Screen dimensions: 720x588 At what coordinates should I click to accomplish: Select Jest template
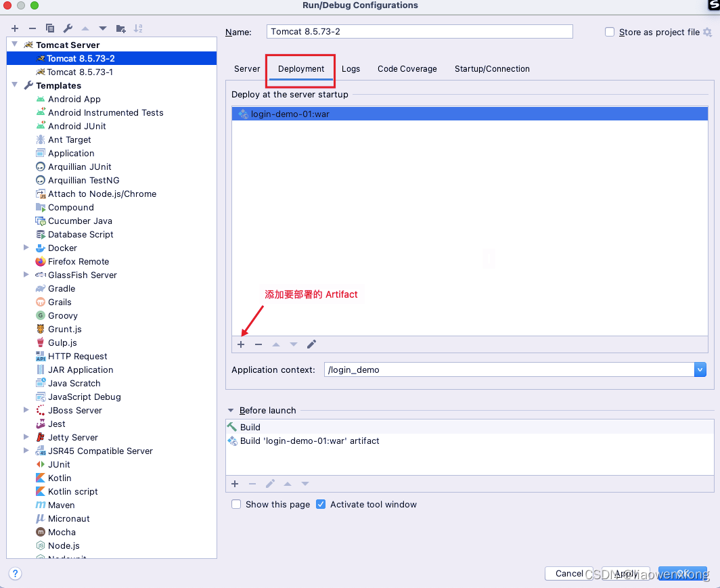point(51,424)
